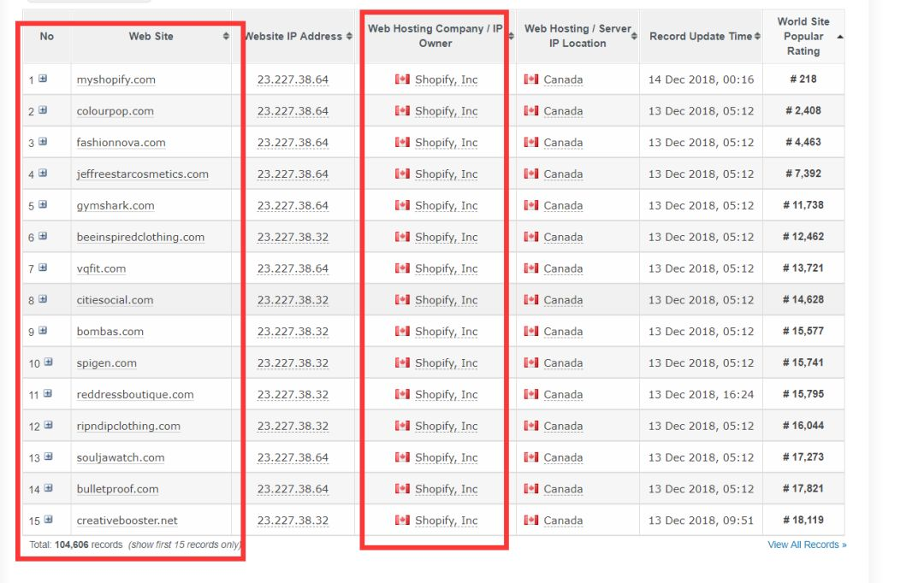Click the No column header
924x583 pixels.
coord(46,37)
